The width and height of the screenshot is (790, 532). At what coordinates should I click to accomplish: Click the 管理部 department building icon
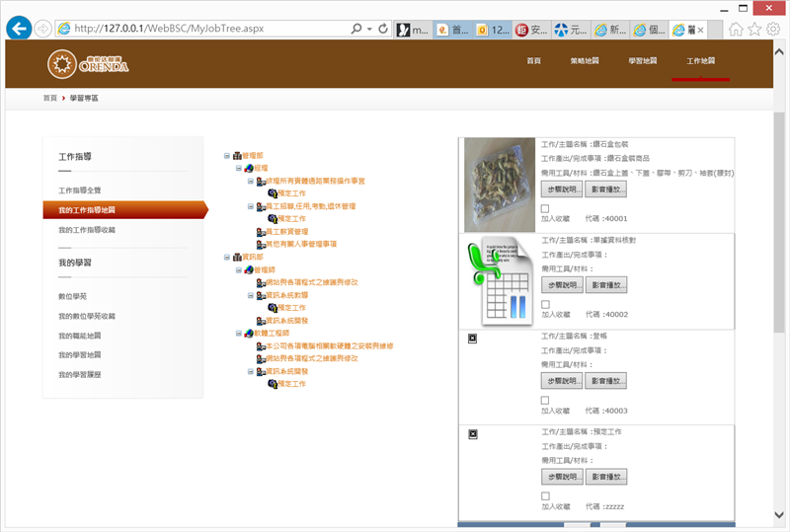click(x=237, y=156)
